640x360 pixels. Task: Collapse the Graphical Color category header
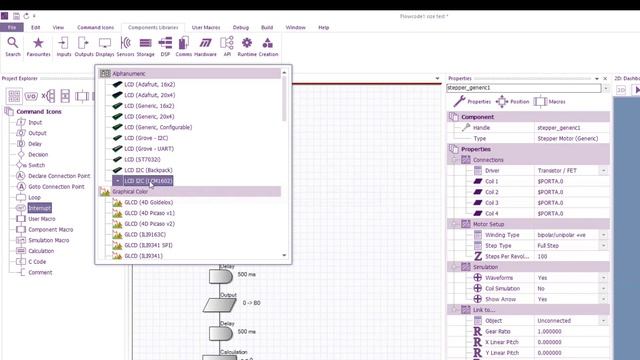pyautogui.click(x=189, y=191)
